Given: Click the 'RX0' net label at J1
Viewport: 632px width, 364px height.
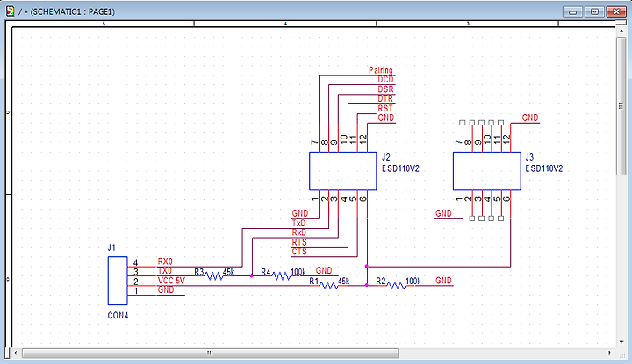Looking at the screenshot, I should tap(165, 261).
